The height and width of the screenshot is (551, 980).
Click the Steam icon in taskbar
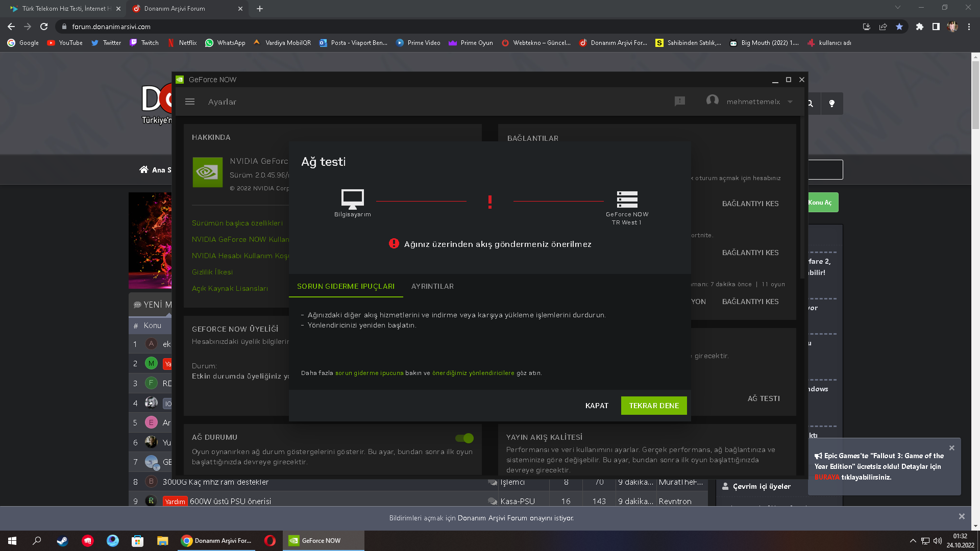(x=62, y=541)
